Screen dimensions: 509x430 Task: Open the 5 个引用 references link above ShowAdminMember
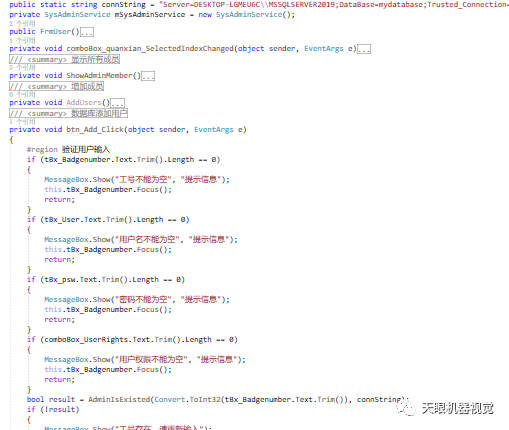(22, 67)
